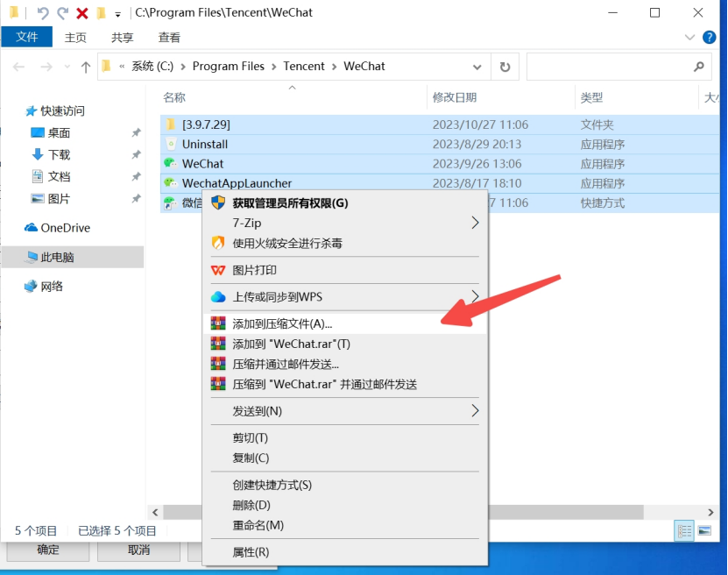Choose 使用火绒安全进行杀毒 option
The height and width of the screenshot is (575, 728).
tap(344, 243)
